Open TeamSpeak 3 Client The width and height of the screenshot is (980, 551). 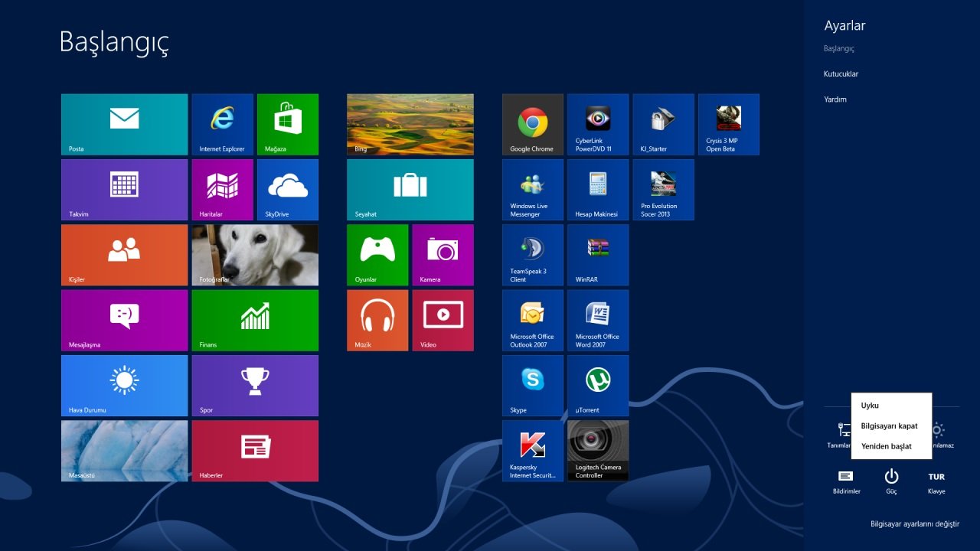[533, 255]
